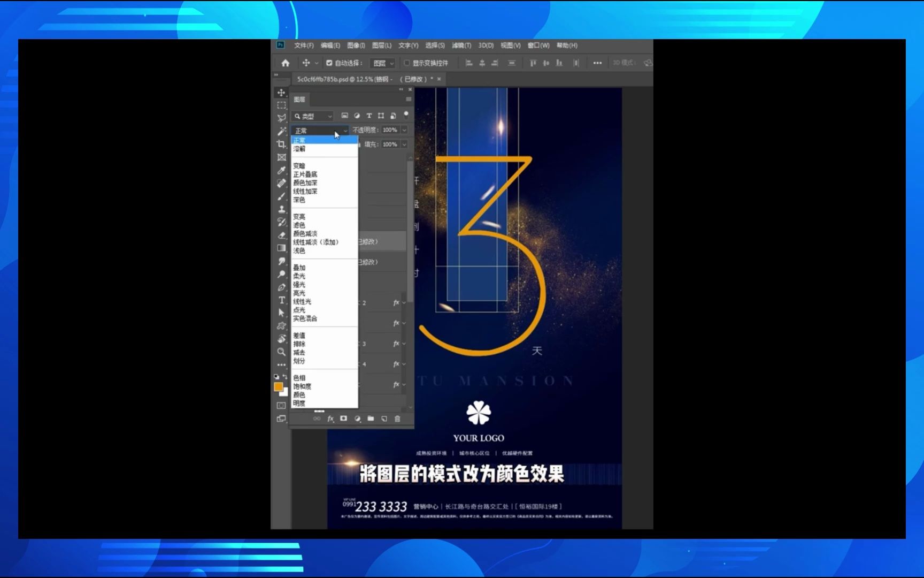This screenshot has height=578, width=924.
Task: Toggle adjustment layer filter icon
Action: click(x=357, y=116)
